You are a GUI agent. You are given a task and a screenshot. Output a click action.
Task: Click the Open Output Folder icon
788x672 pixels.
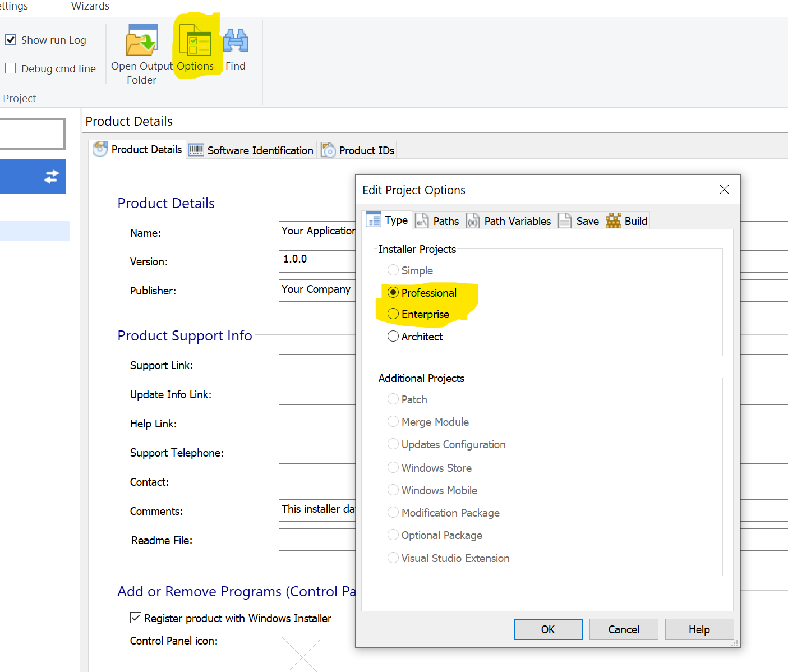click(141, 40)
